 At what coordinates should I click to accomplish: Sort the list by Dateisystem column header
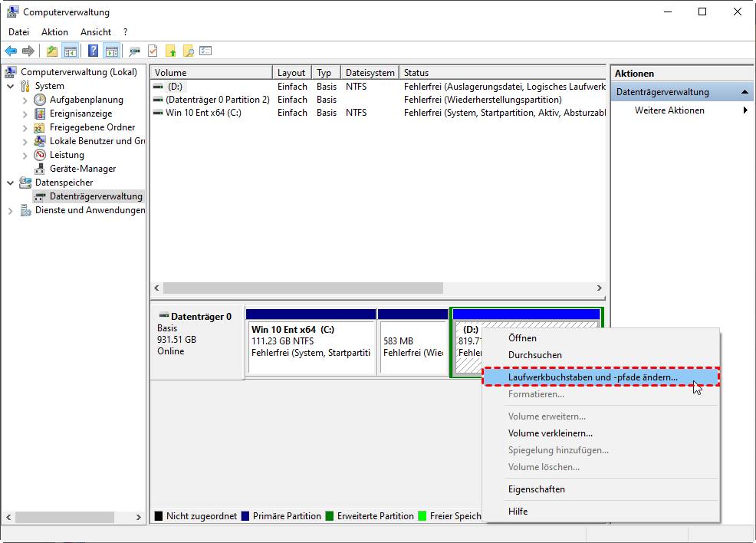(370, 73)
